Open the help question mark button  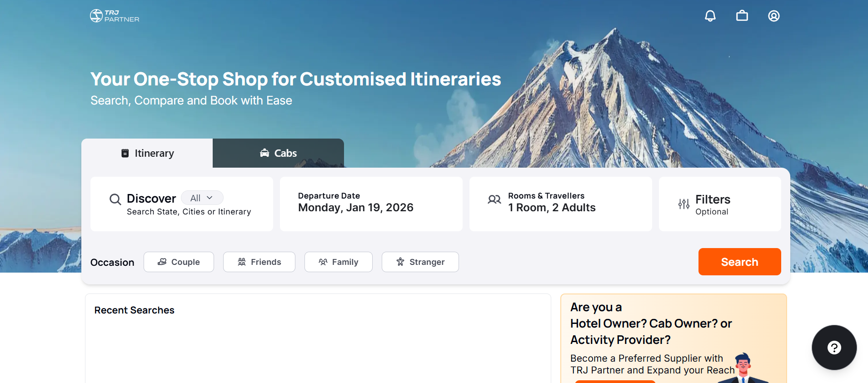834,348
